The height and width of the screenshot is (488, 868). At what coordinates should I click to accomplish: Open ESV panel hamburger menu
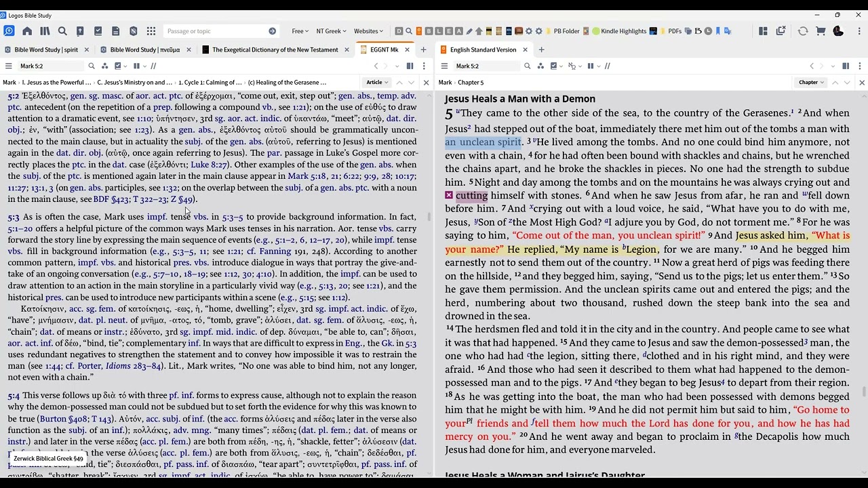click(445, 66)
